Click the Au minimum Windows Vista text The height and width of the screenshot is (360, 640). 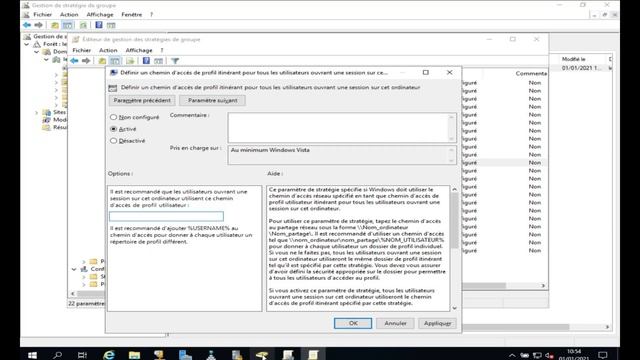[270, 150]
